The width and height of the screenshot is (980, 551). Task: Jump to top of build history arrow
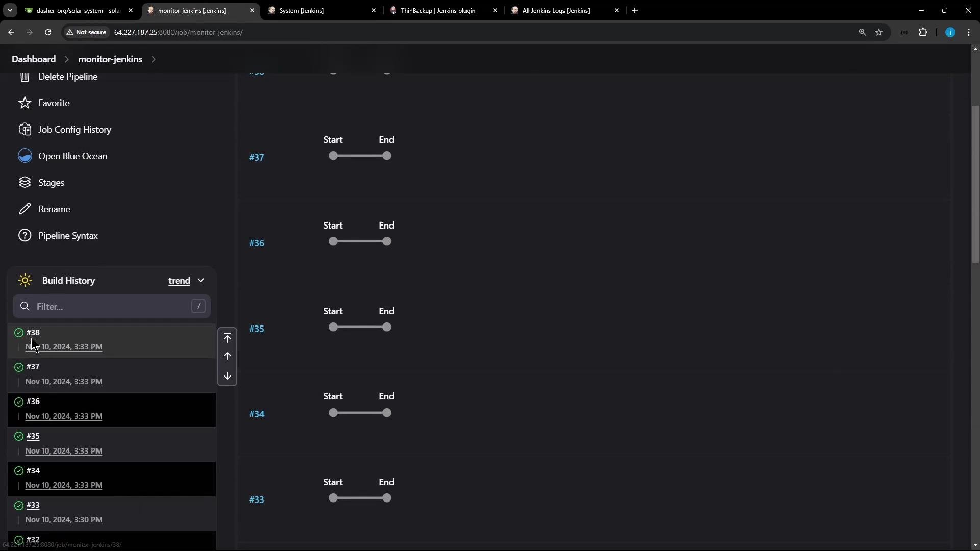[x=227, y=338]
